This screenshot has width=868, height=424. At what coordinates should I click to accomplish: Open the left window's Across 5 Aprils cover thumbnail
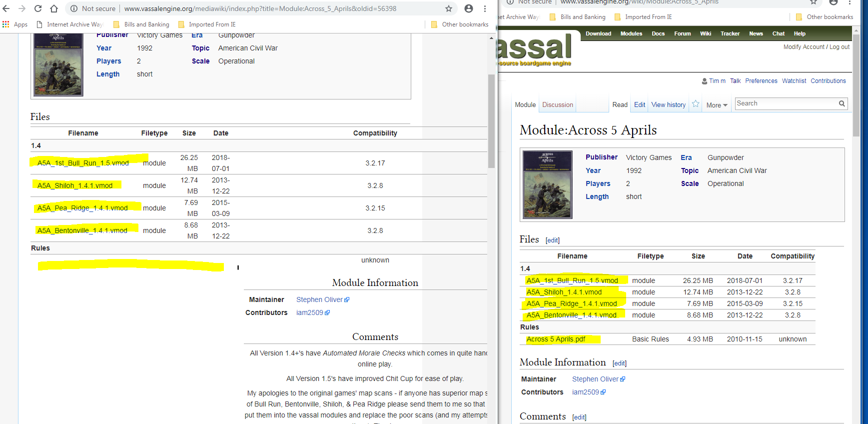pos(58,64)
